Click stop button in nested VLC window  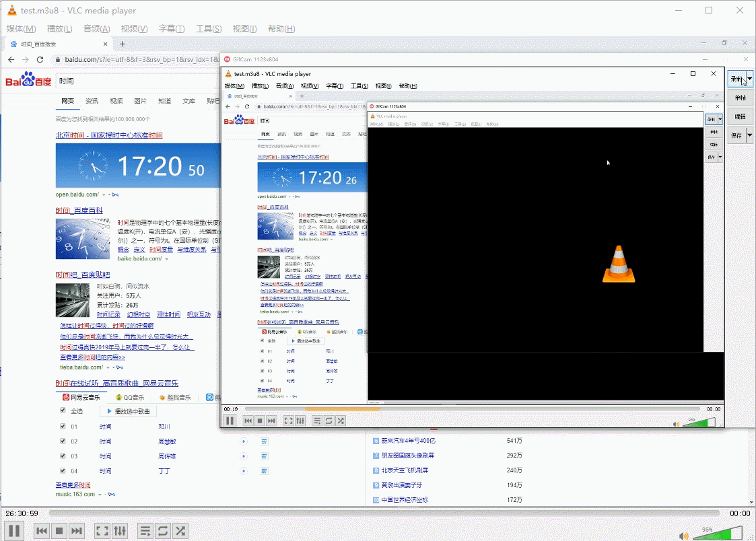tap(260, 421)
